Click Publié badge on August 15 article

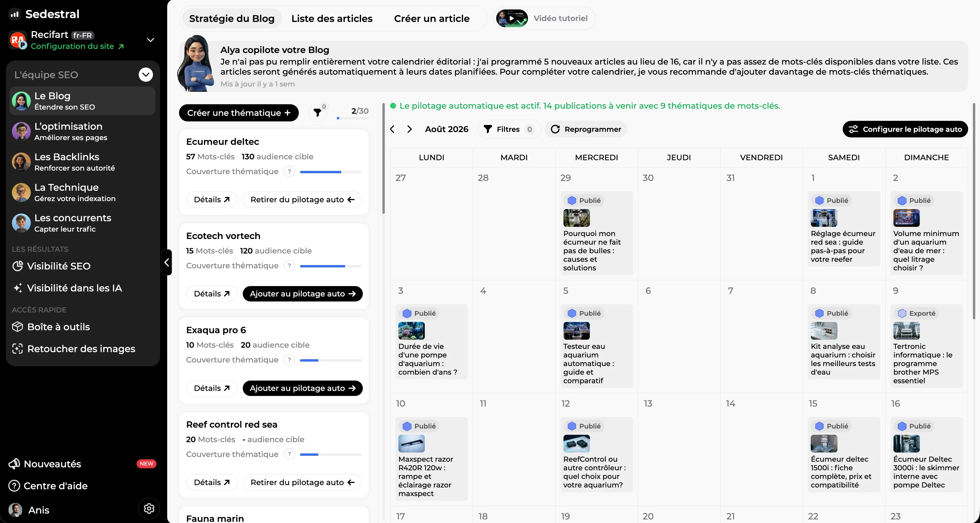[831, 426]
